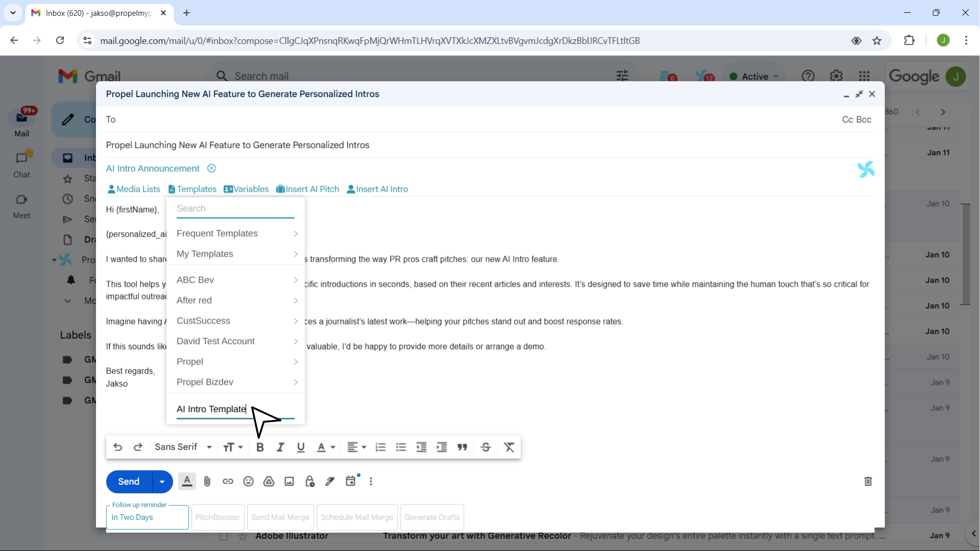This screenshot has height=551, width=980.
Task: Click Schedule Mail Merge button
Action: [357, 517]
